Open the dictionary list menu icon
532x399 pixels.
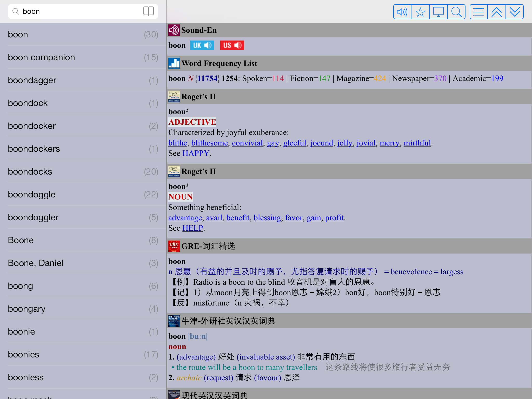click(478, 12)
